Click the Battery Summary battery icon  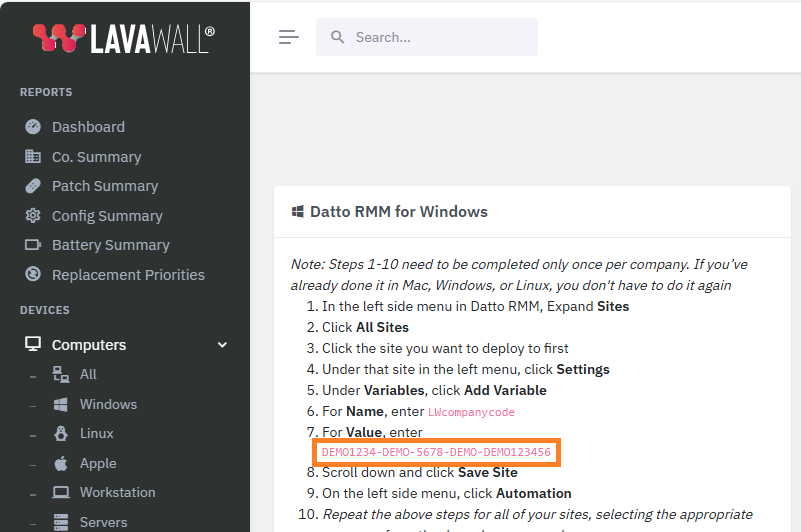click(33, 245)
